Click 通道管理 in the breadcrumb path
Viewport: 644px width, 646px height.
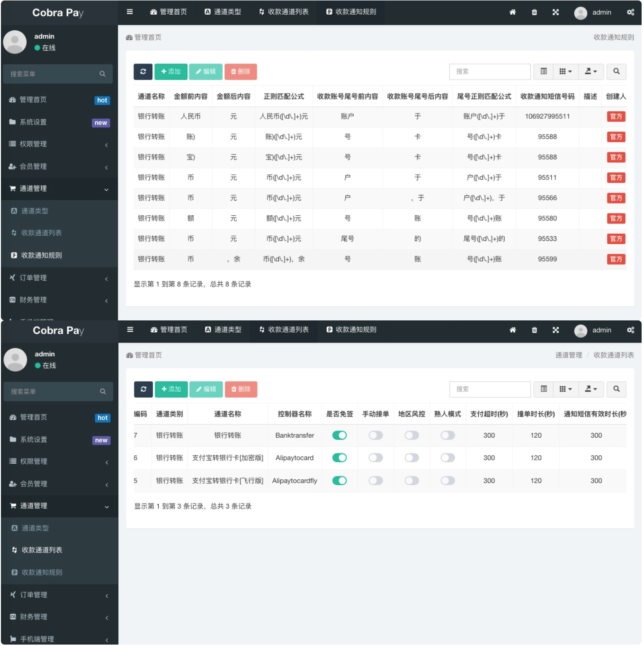568,355
